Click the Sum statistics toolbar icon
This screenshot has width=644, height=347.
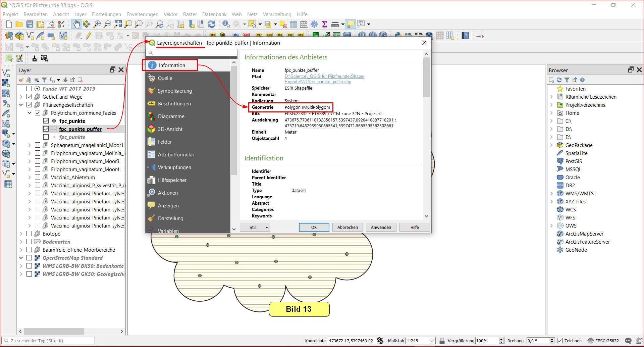coord(324,24)
